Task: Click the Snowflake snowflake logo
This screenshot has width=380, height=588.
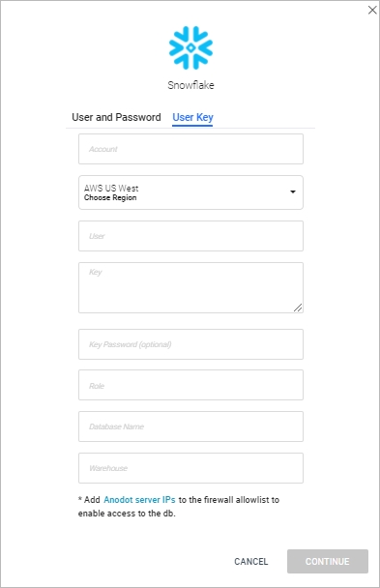Action: point(190,47)
